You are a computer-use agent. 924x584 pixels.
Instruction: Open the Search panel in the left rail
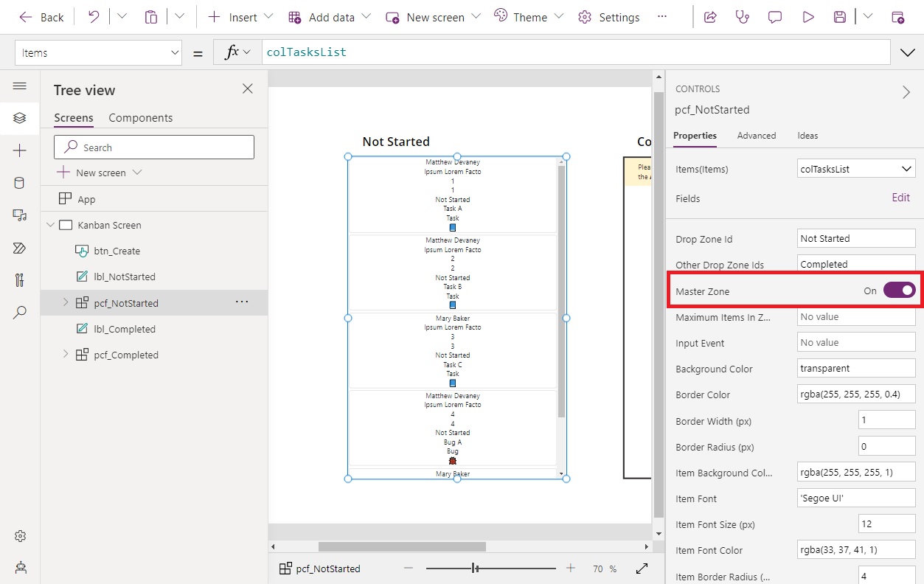pyautogui.click(x=20, y=313)
